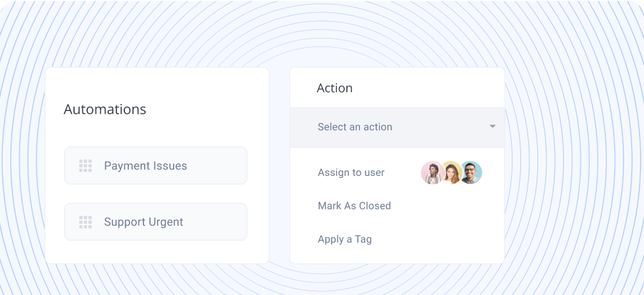Screen dimensions: 644x295
Task: Open the Payment Issues automation
Action: click(x=155, y=165)
